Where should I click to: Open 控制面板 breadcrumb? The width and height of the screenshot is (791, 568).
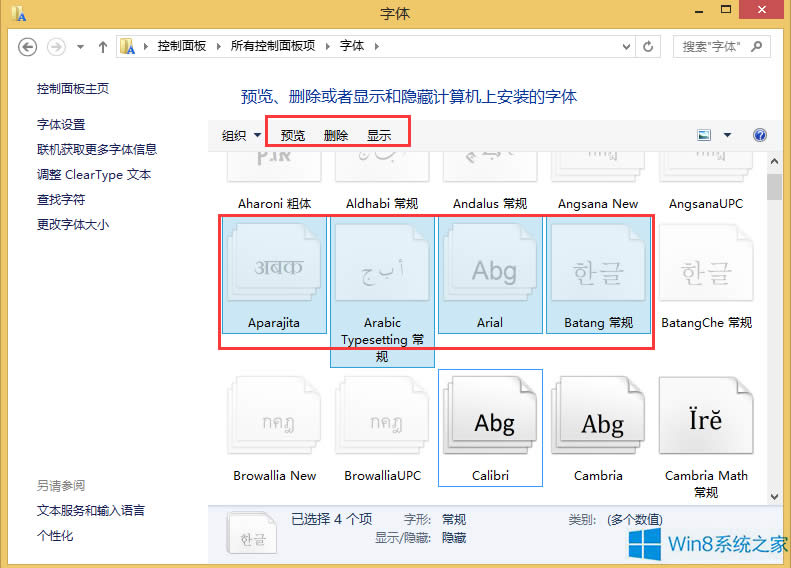182,46
